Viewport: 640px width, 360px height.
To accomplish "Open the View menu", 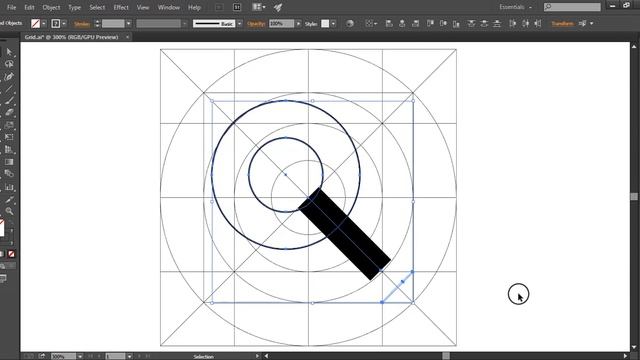I will pyautogui.click(x=143, y=7).
